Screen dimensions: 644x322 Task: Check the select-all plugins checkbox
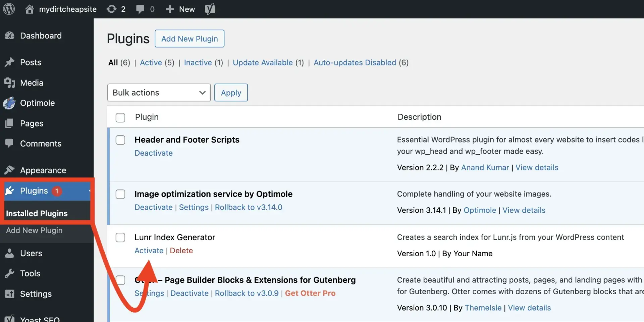pos(120,117)
